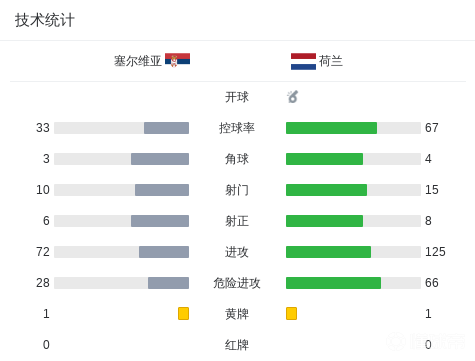Click the 红牌 stat label
The width and height of the screenshot is (475, 361).
coord(237,345)
